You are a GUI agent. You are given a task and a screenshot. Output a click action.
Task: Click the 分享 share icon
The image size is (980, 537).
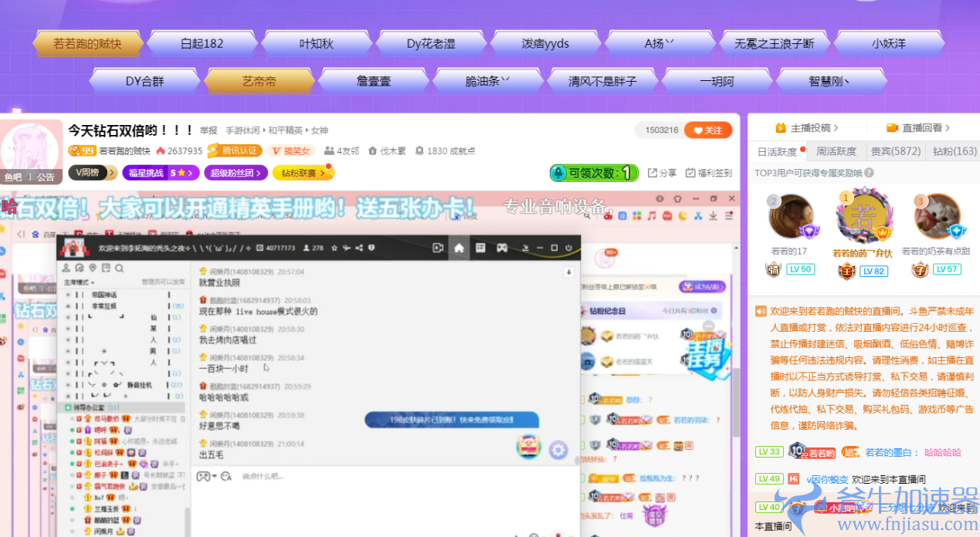click(662, 173)
